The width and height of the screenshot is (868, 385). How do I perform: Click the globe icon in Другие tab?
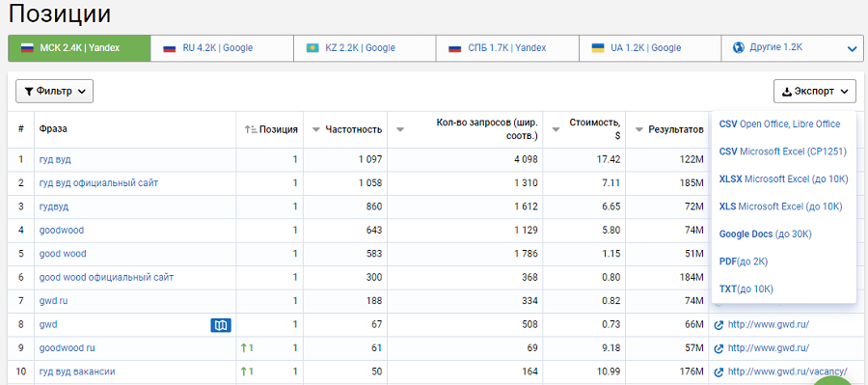pyautogui.click(x=738, y=48)
